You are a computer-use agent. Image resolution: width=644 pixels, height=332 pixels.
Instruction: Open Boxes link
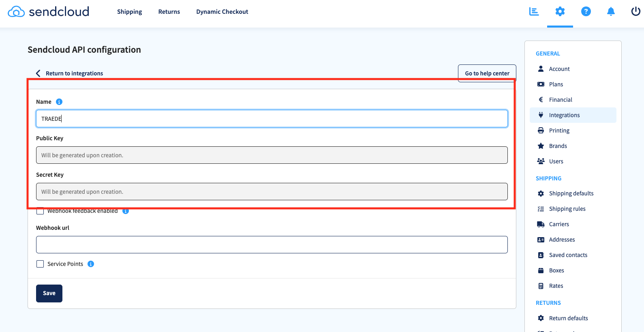[x=556, y=270]
